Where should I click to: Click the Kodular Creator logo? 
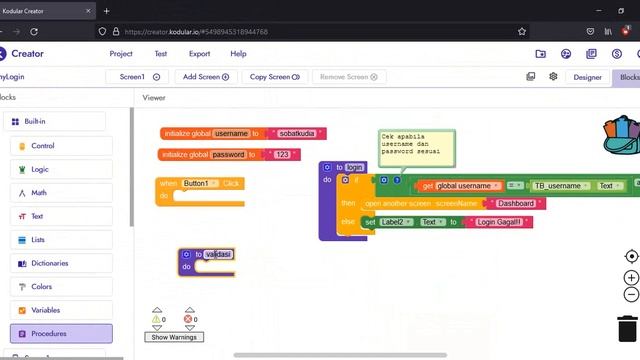click(22, 53)
